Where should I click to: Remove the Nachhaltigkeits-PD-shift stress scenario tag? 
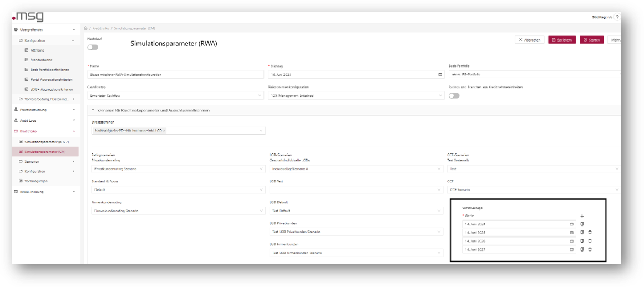[164, 131]
